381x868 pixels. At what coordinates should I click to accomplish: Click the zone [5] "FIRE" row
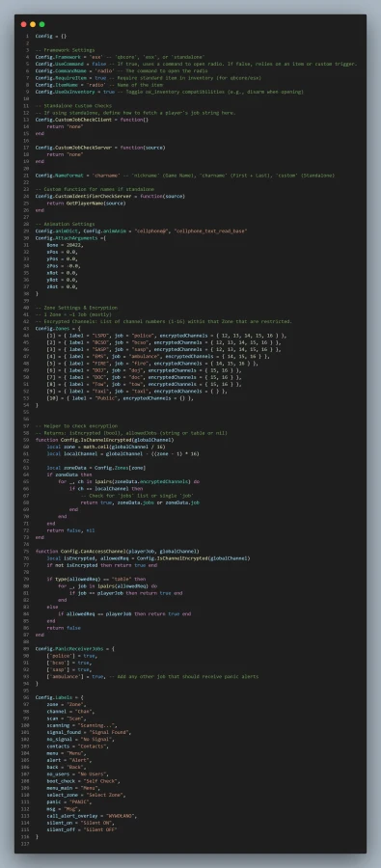[152, 364]
